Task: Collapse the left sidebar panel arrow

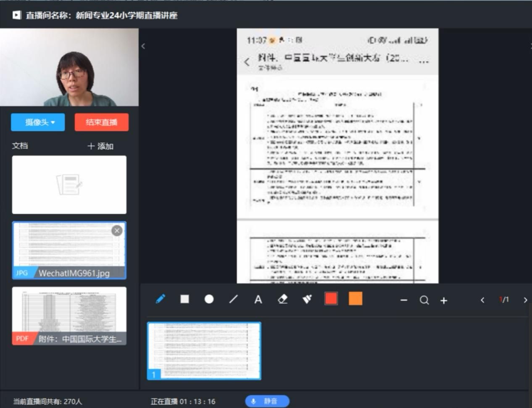Action: [143, 46]
